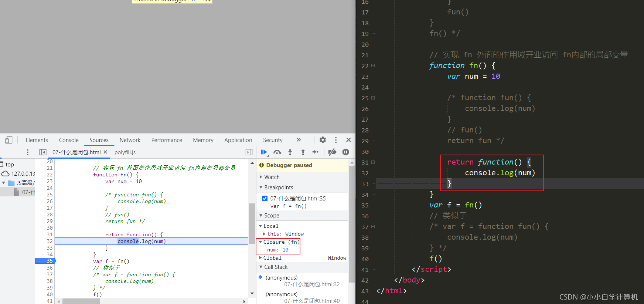Open the Memory tab
This screenshot has height=304, width=644.
[x=203, y=140]
